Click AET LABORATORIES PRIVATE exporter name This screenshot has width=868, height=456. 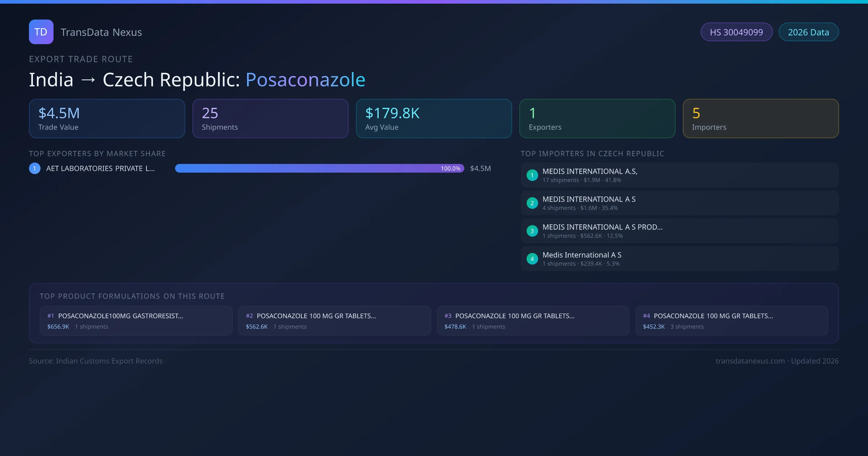(x=101, y=168)
